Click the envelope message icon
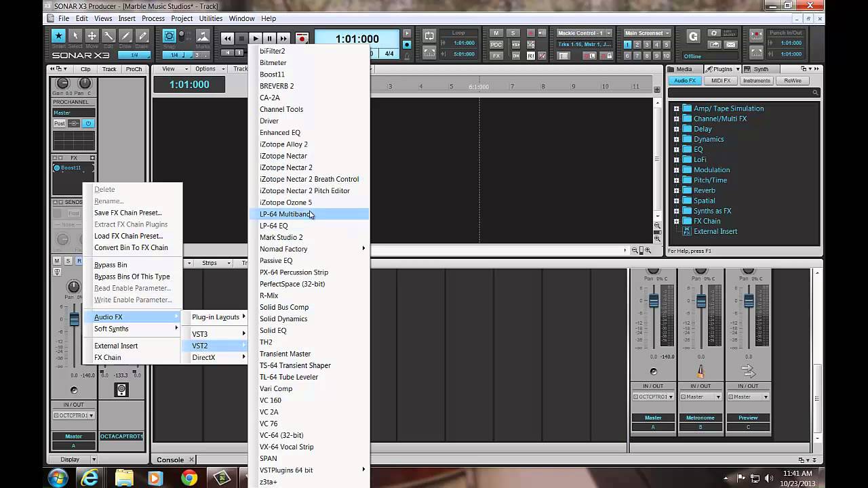Image resolution: width=868 pixels, height=488 pixels. 730,45
